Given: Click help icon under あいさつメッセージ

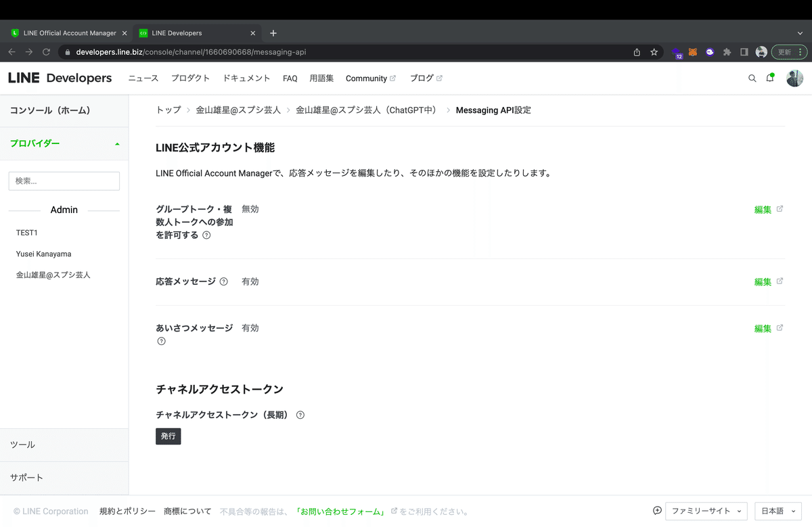Looking at the screenshot, I should tap(161, 341).
